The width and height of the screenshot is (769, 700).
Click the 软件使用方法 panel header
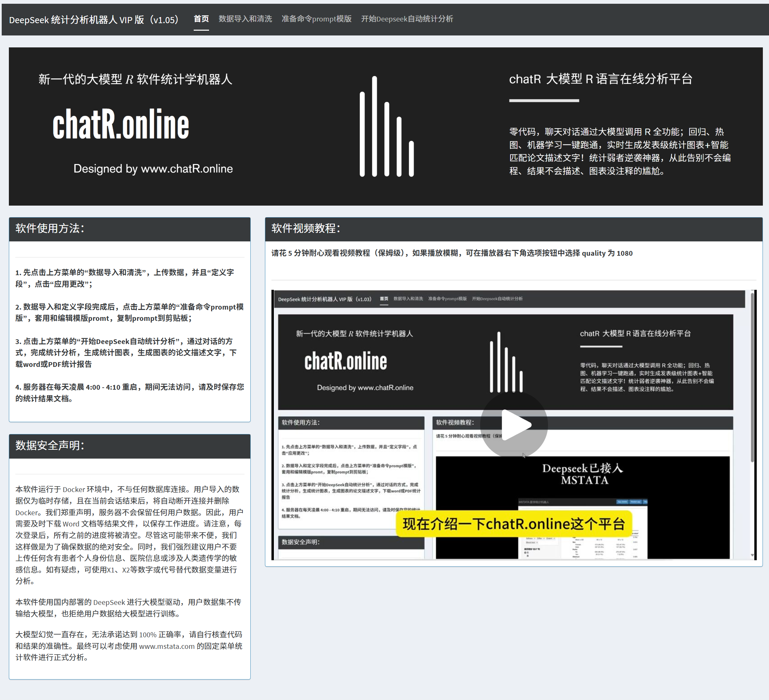click(x=130, y=229)
